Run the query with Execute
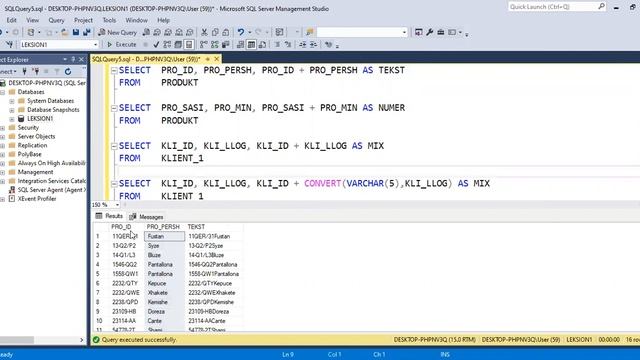Screen dimensions: 640x360 (x=121, y=44)
